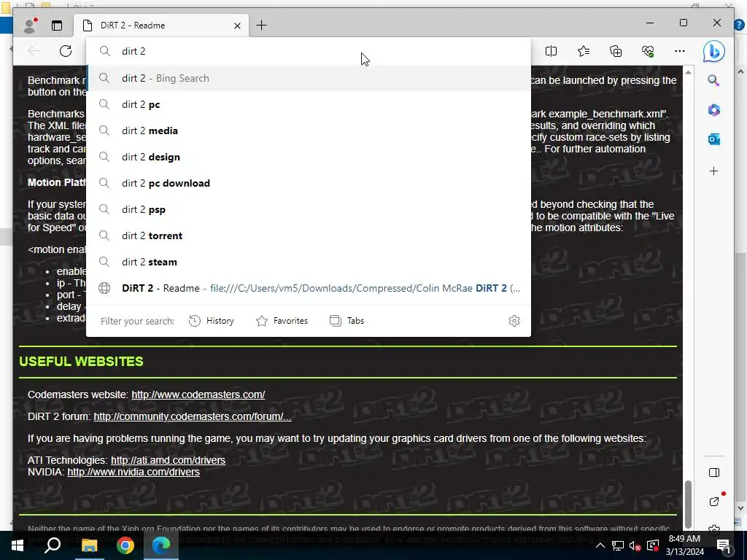Open Collections toolbar icon
Image resolution: width=747 pixels, height=560 pixels.
(616, 51)
